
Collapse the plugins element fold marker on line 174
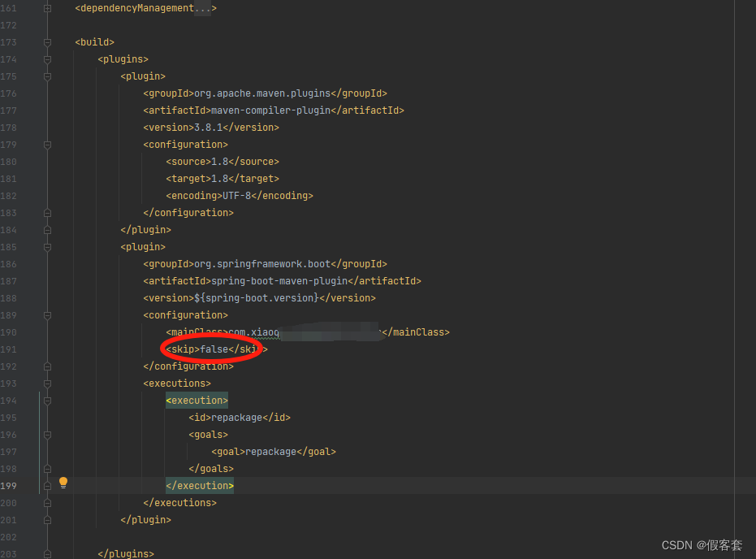pos(46,58)
